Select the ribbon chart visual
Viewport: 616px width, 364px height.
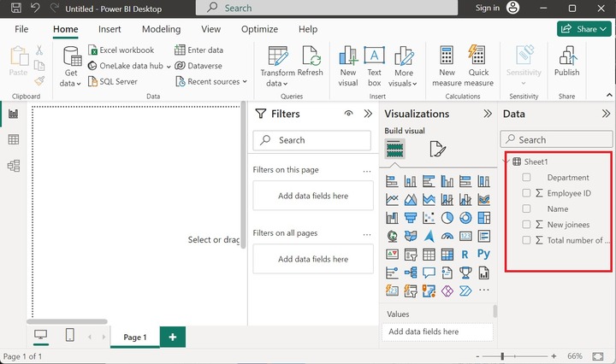click(484, 200)
